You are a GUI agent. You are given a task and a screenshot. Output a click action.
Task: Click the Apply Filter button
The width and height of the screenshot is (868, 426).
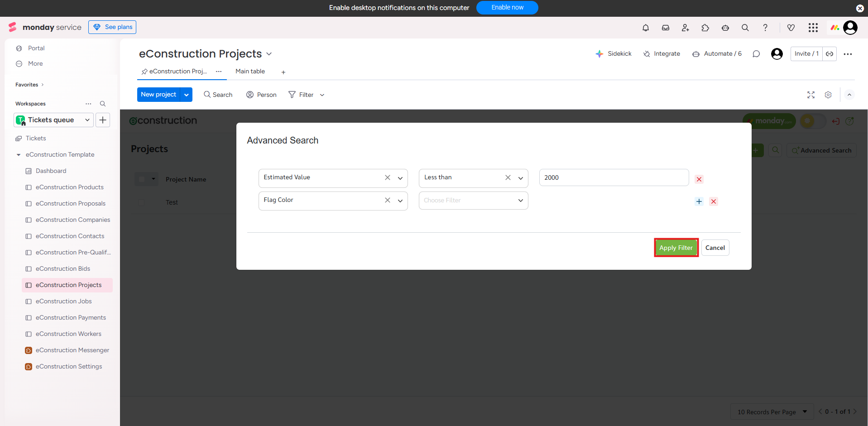tap(676, 248)
